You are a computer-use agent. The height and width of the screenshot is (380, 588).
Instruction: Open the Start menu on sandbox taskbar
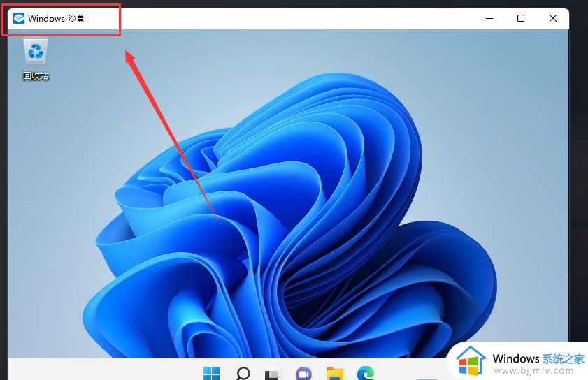[212, 373]
